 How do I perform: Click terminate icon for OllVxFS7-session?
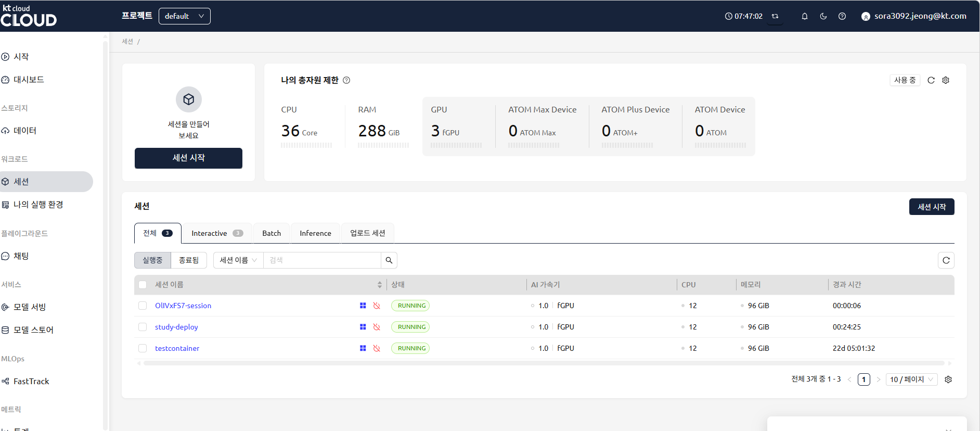pyautogui.click(x=377, y=306)
